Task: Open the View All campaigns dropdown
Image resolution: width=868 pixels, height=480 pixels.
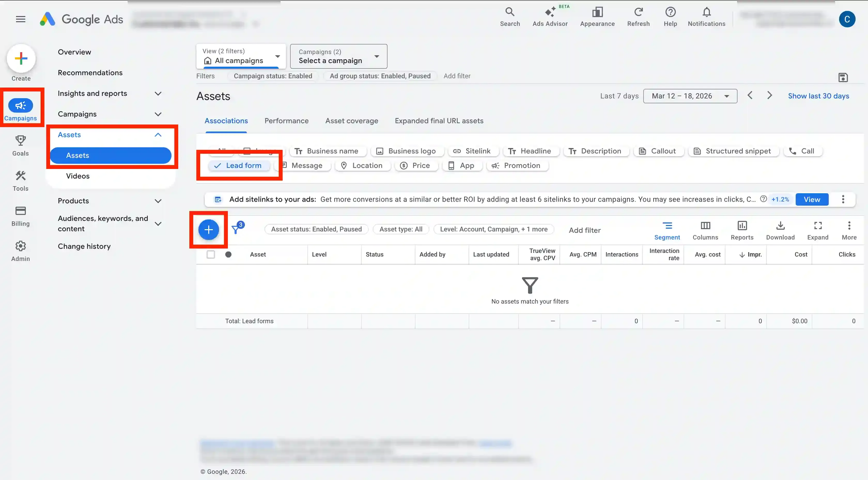Action: click(x=241, y=56)
